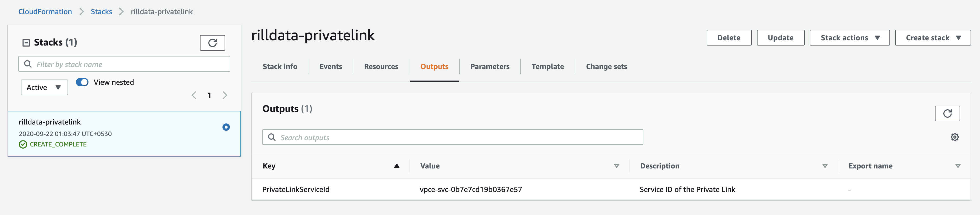
Task: Open the Active status filter dropdown
Action: coord(44,87)
